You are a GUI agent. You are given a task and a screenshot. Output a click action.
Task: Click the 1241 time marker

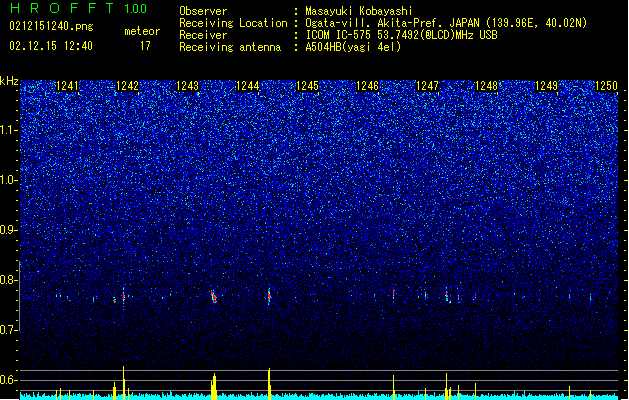point(67,86)
